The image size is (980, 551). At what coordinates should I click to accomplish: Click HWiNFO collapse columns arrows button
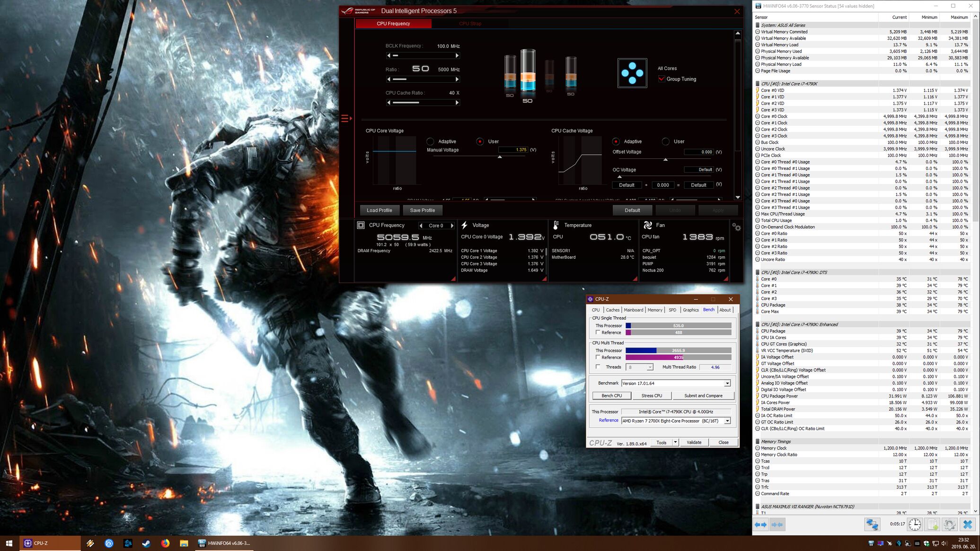click(777, 525)
